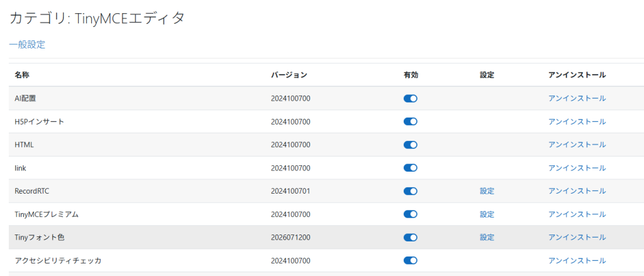
Task: Click the HTML plugin name
Action: (24, 145)
